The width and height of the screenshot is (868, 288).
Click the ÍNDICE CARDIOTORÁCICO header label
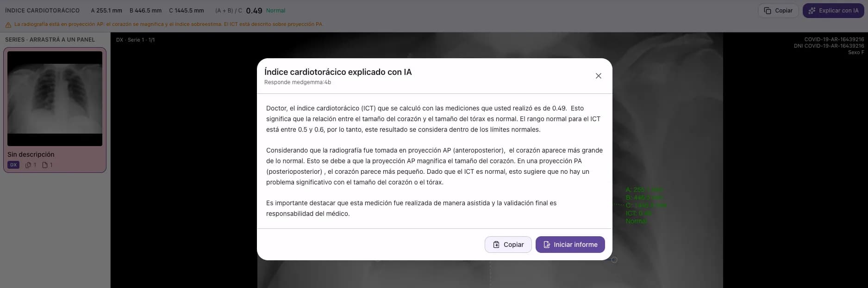(x=42, y=11)
